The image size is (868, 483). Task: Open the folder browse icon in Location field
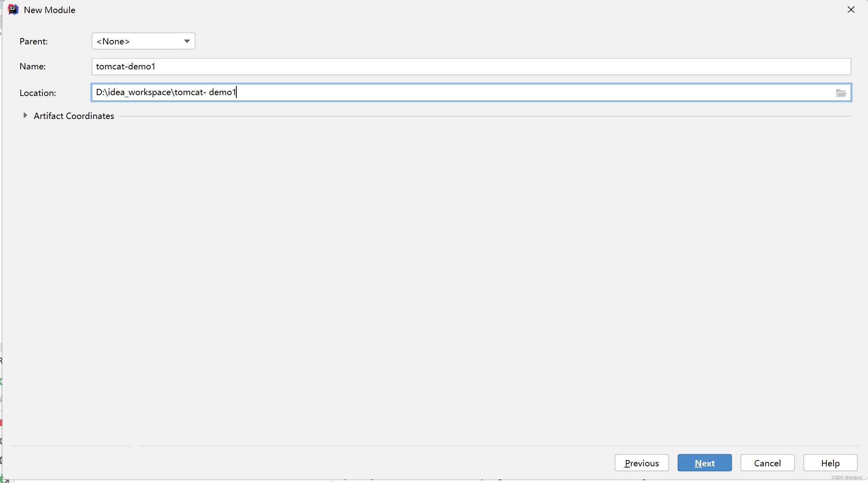coord(841,93)
